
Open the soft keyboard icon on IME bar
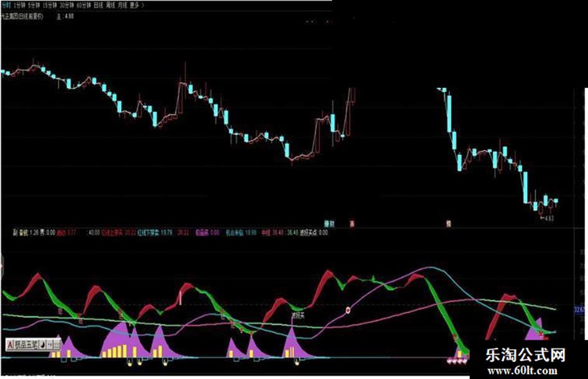pos(57,345)
